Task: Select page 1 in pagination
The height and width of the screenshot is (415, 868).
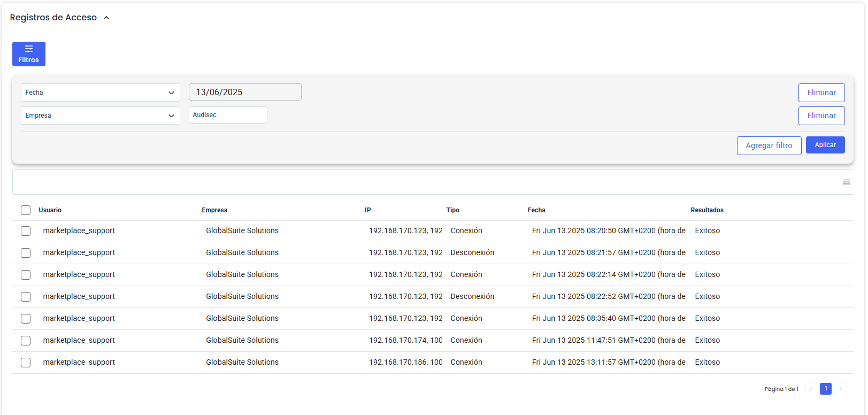Action: pyautogui.click(x=825, y=389)
